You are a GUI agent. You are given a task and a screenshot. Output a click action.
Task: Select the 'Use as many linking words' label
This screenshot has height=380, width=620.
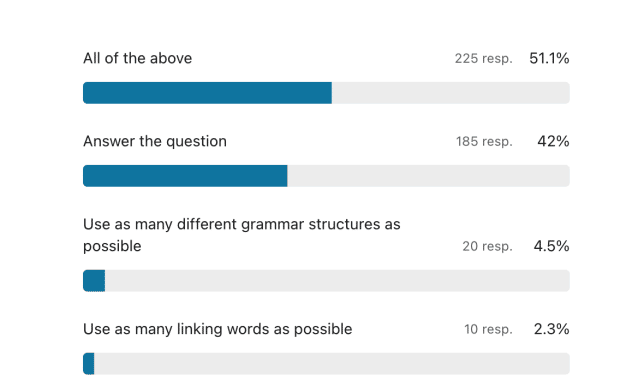(x=217, y=329)
